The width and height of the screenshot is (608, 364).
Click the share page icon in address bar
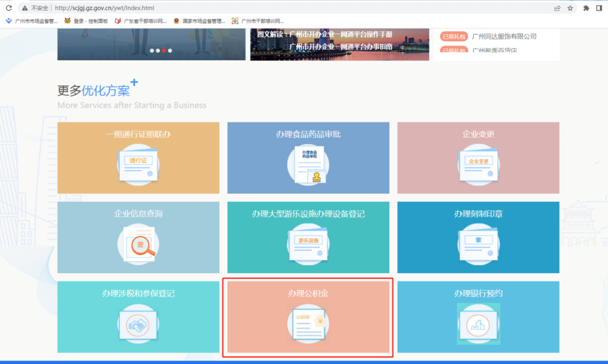click(558, 8)
